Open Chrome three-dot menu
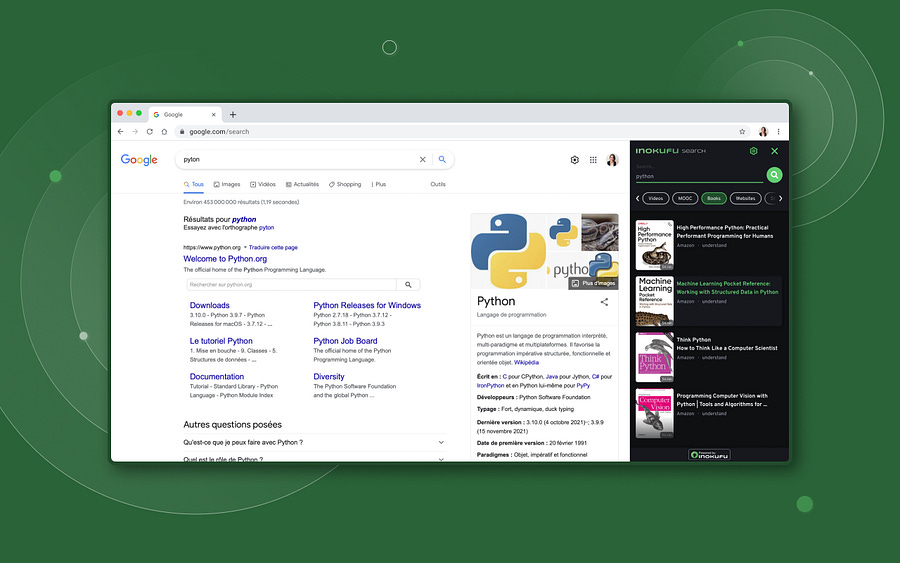The image size is (900, 563). click(778, 131)
